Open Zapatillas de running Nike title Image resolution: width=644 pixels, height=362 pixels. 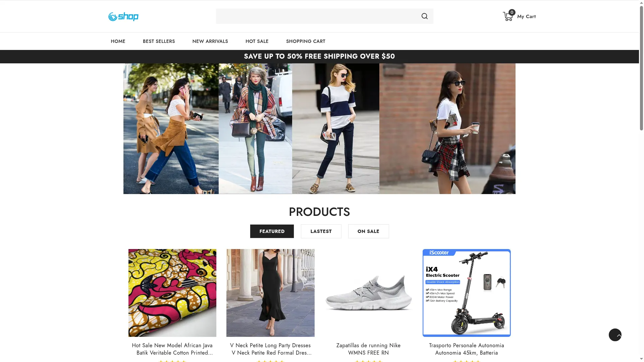[x=368, y=349]
